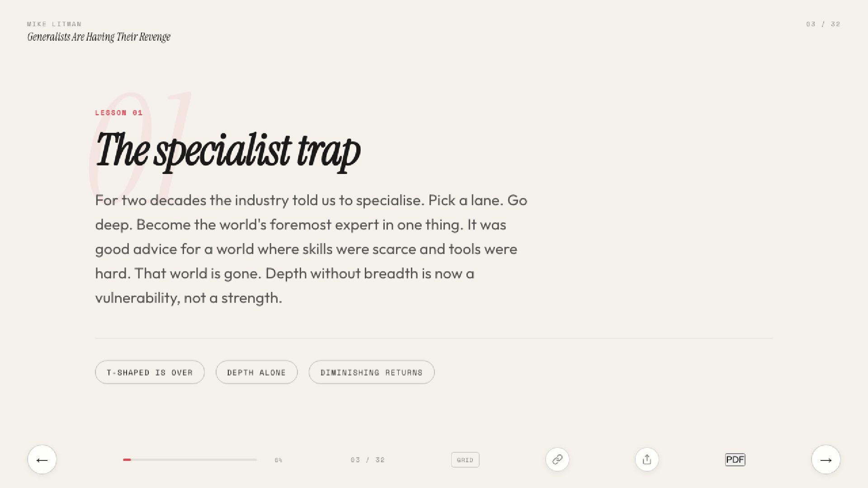Select the DEPTH ALONE tag

pos(256,372)
